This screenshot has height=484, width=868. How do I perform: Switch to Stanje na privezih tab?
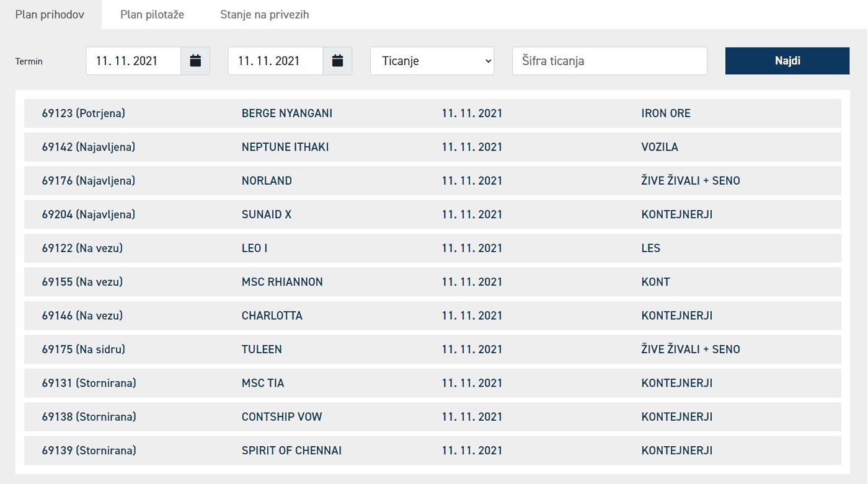pos(265,14)
